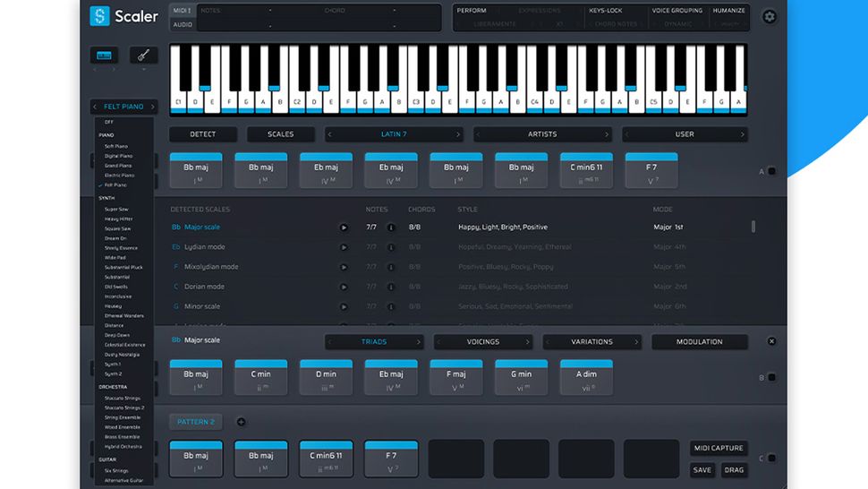Open the Modulation panel

coord(699,342)
